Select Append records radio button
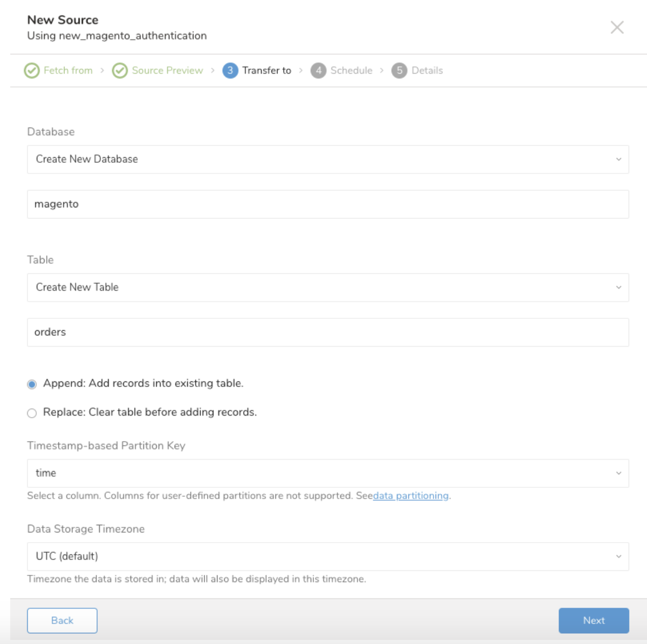647x644 pixels. (x=32, y=384)
